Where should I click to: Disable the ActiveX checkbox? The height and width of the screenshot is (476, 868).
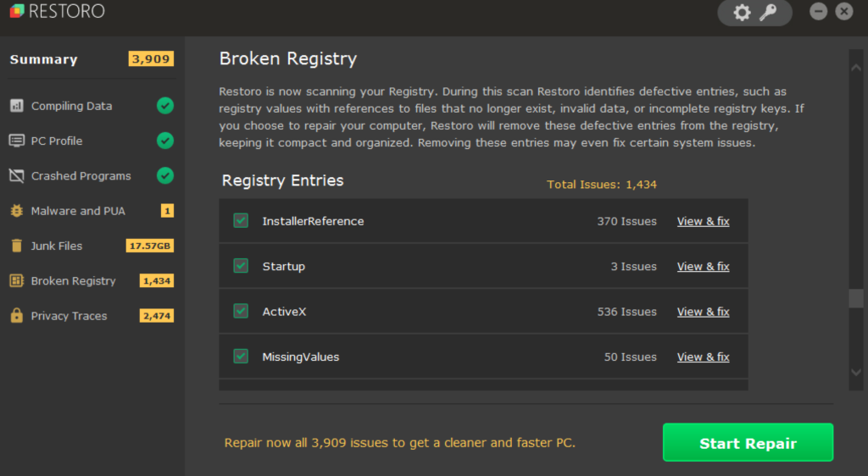pos(241,311)
